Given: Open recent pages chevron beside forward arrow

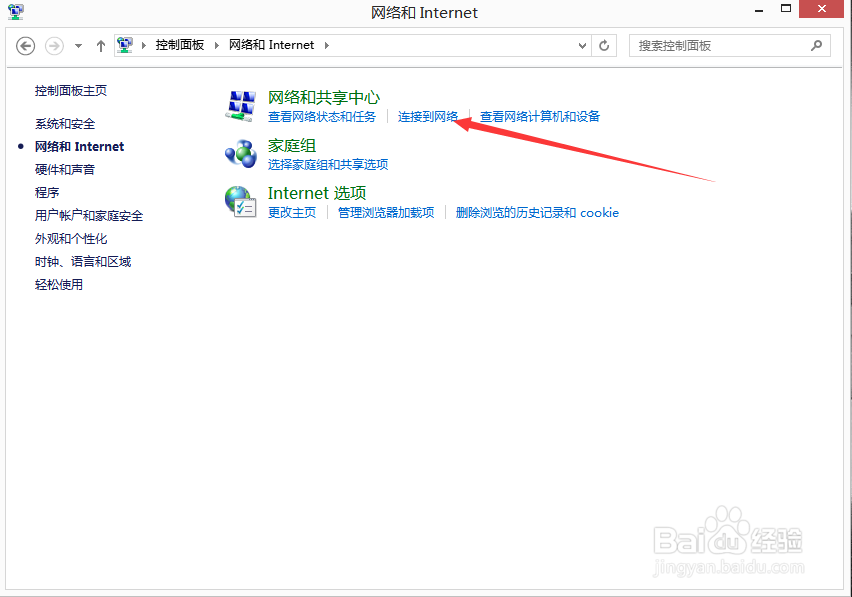Looking at the screenshot, I should pyautogui.click(x=76, y=45).
